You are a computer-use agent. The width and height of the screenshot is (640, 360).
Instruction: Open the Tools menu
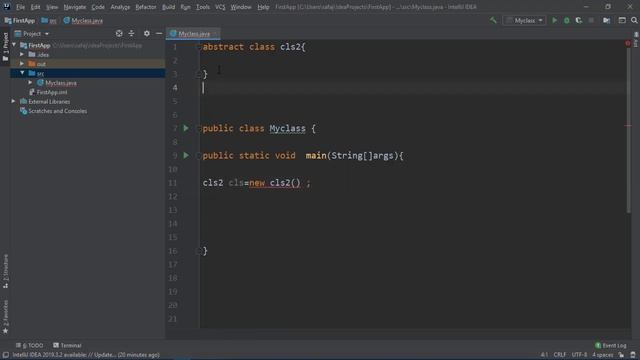click(x=203, y=7)
